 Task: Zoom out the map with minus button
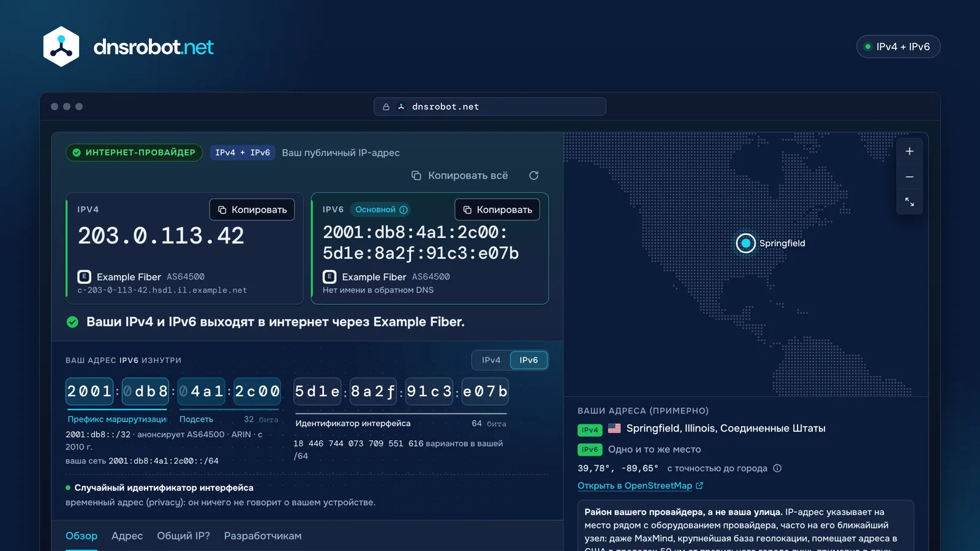[x=910, y=177]
